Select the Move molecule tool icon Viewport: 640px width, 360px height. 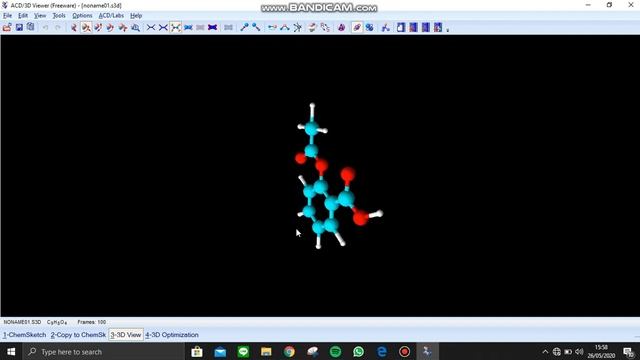[123, 27]
